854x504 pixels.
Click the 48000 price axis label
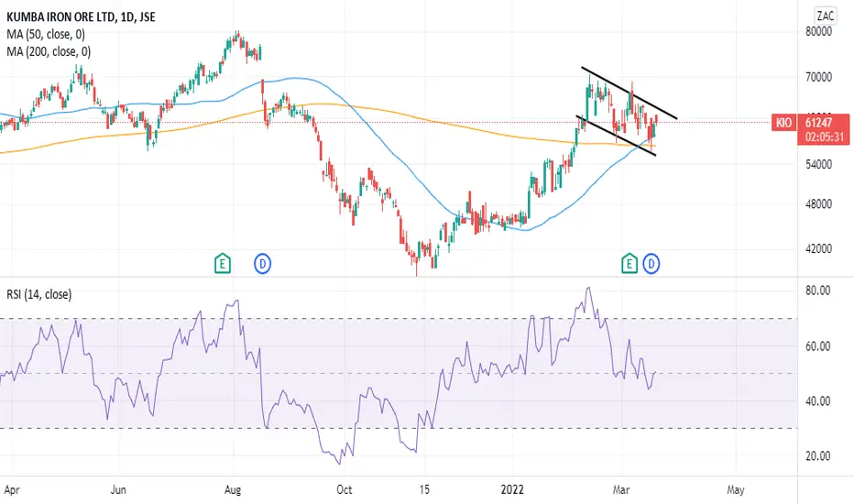coord(818,203)
